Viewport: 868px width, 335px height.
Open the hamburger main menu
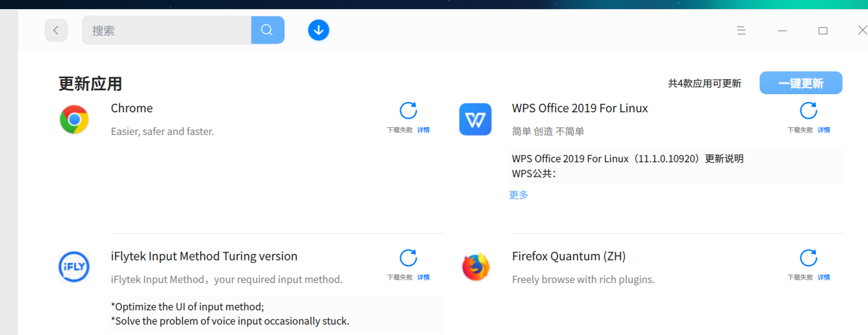741,31
